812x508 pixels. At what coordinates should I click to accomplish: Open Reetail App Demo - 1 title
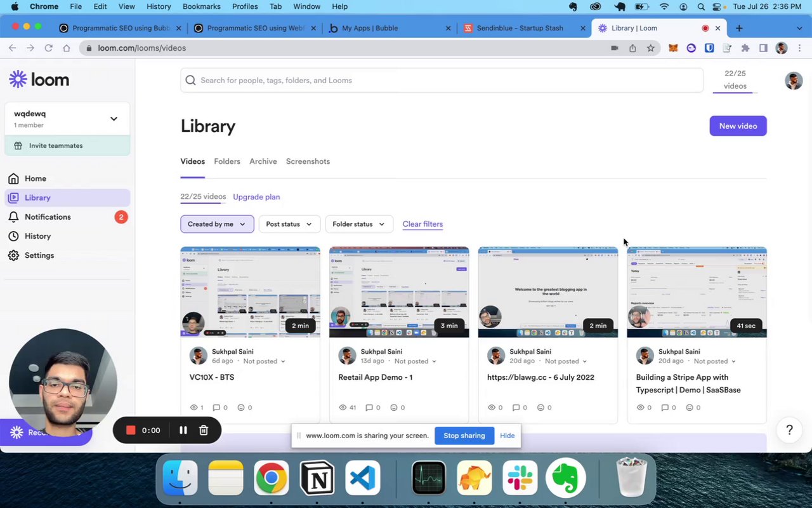376,377
